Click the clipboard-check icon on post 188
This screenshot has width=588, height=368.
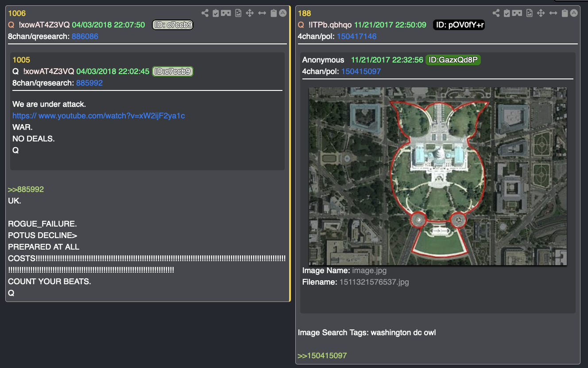(507, 13)
